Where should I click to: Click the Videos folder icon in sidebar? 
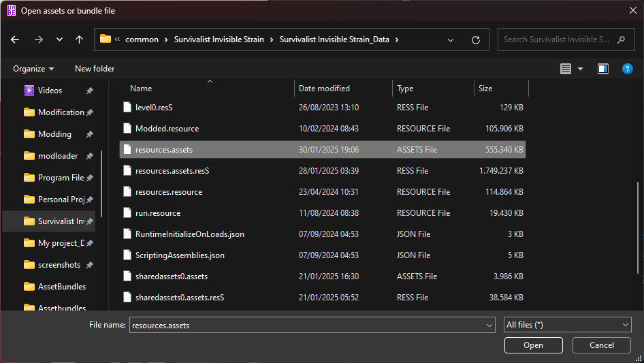pos(29,91)
